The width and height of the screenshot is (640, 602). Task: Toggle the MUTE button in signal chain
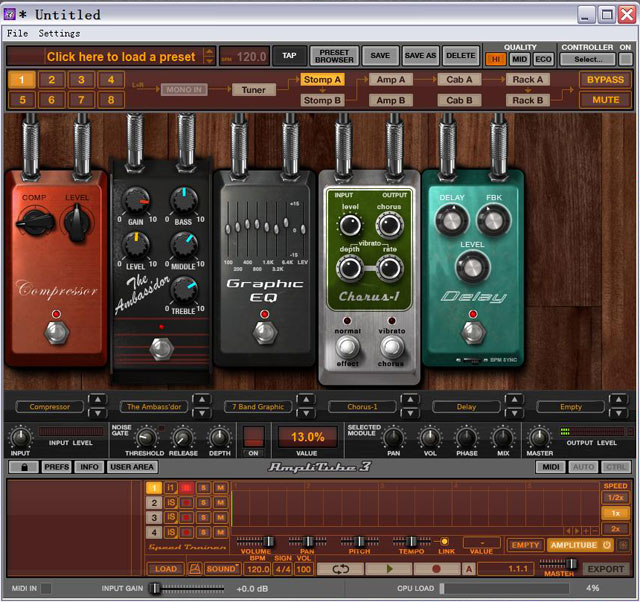[605, 100]
